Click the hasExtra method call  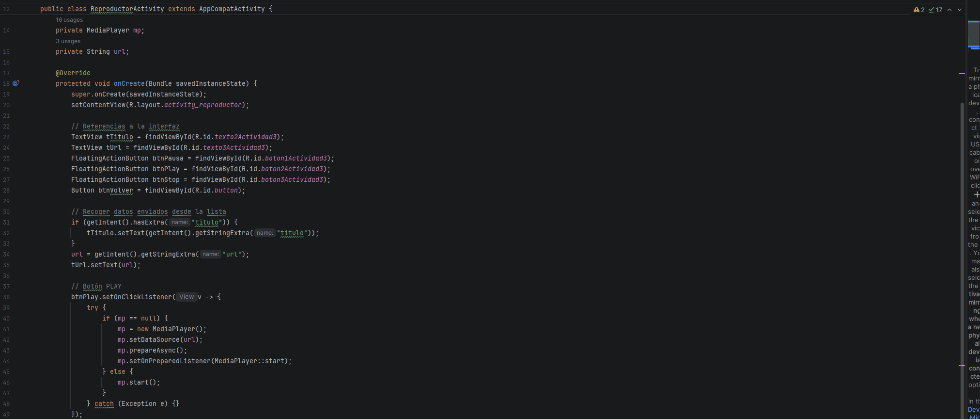pos(149,223)
